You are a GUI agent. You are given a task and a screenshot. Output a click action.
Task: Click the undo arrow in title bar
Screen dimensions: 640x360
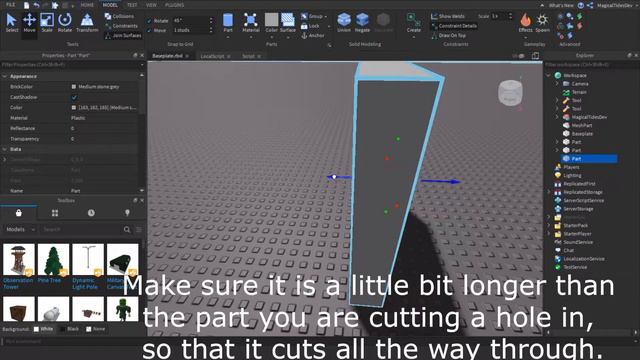[36, 5]
